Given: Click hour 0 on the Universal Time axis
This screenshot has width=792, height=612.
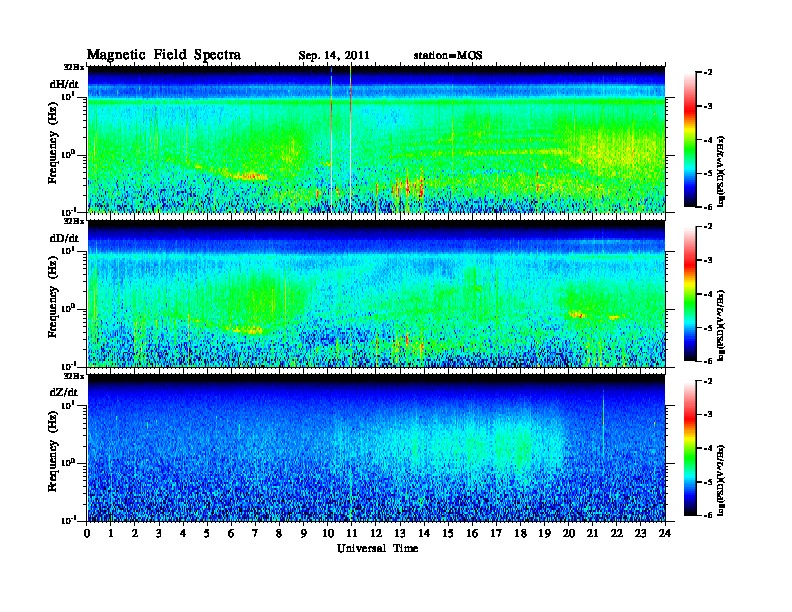Looking at the screenshot, I should click(x=87, y=533).
